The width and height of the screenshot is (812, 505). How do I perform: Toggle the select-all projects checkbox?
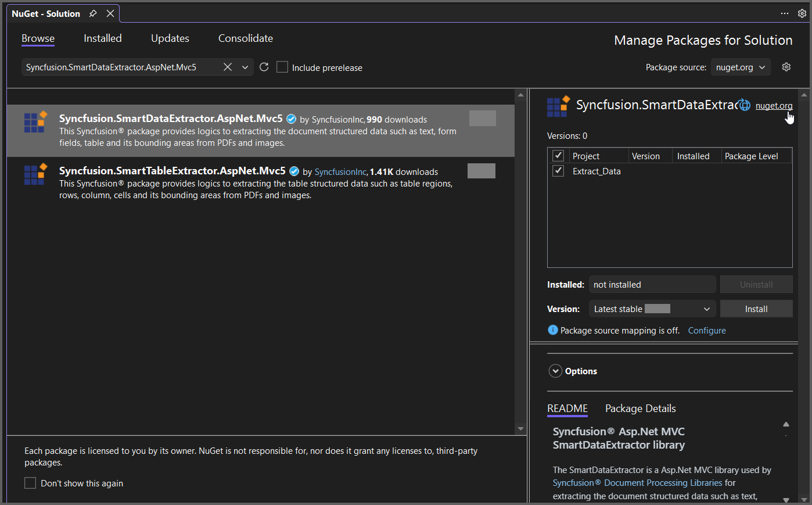coord(558,156)
